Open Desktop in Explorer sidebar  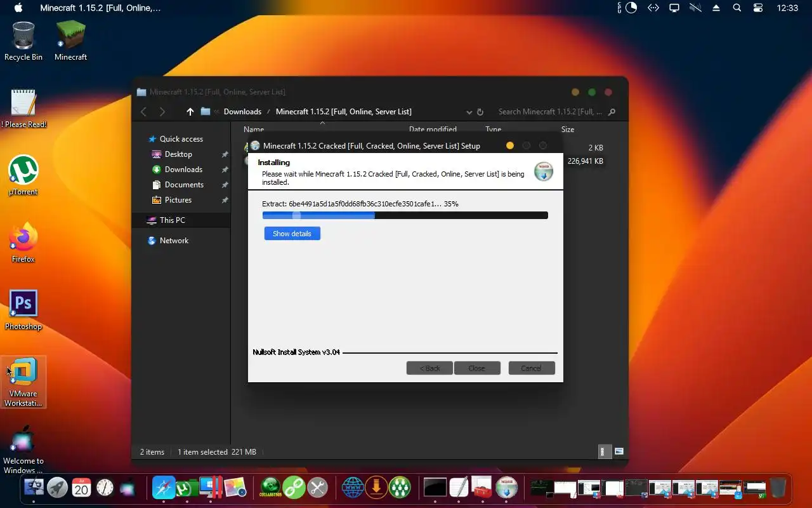178,154
